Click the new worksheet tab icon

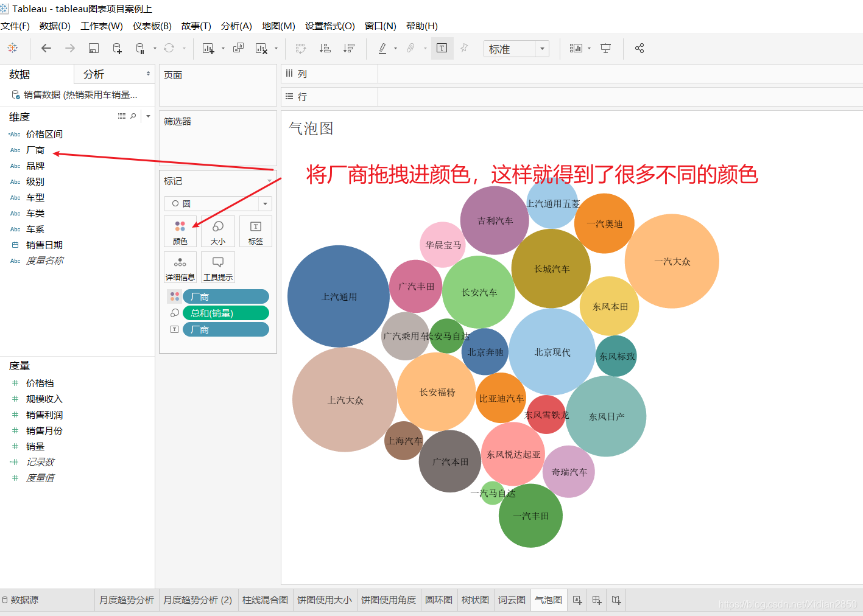(x=577, y=600)
